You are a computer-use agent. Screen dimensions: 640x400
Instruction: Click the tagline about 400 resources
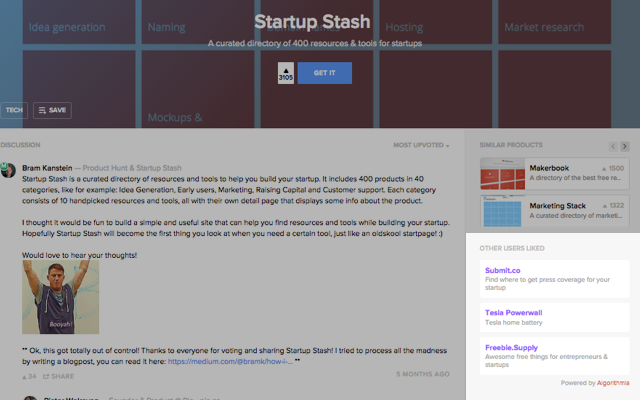pyautogui.click(x=315, y=43)
